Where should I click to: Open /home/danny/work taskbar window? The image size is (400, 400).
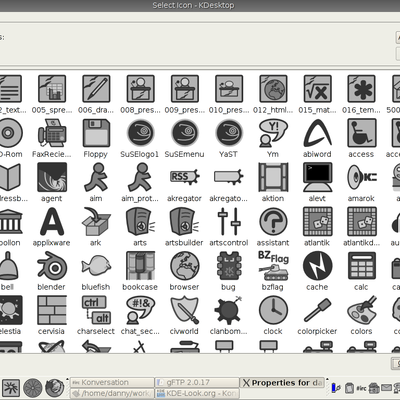point(112,393)
